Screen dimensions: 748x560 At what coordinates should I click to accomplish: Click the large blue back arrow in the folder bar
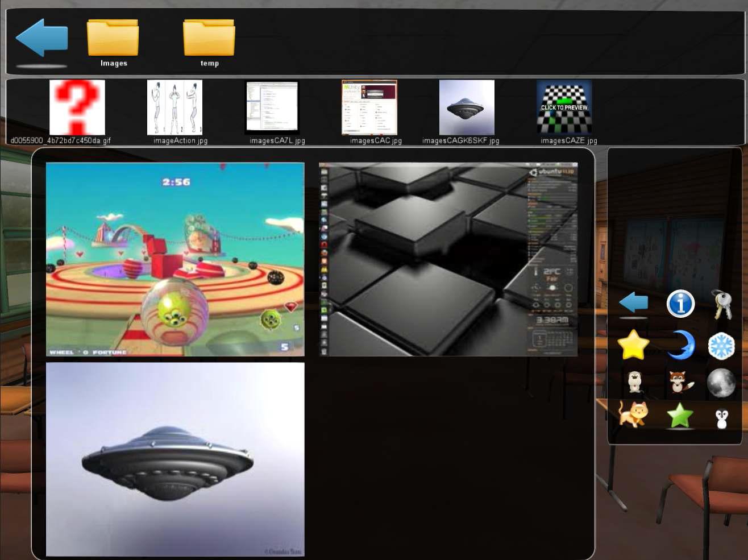point(42,38)
